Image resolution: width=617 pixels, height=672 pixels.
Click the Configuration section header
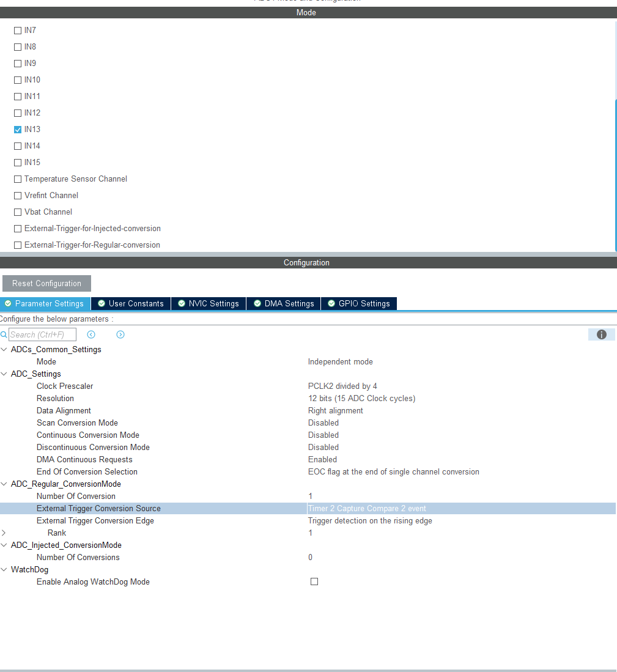pos(308,263)
